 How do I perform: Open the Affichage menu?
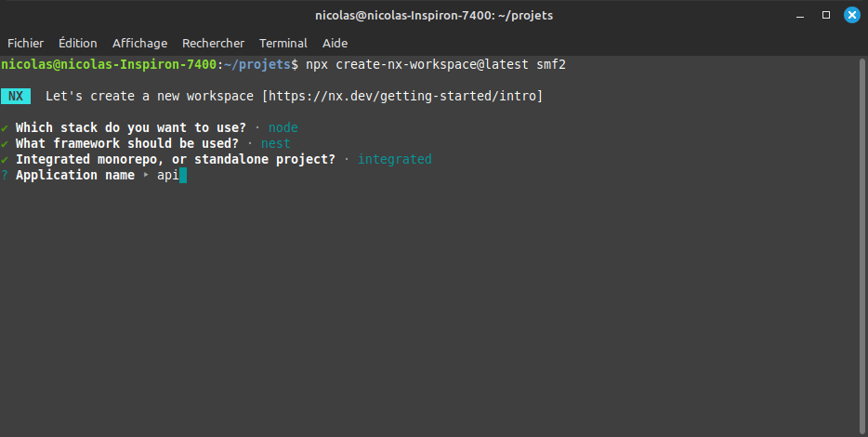139,43
